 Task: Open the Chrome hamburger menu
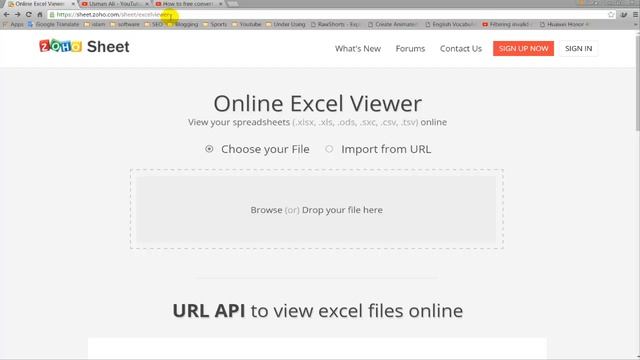(x=636, y=14)
